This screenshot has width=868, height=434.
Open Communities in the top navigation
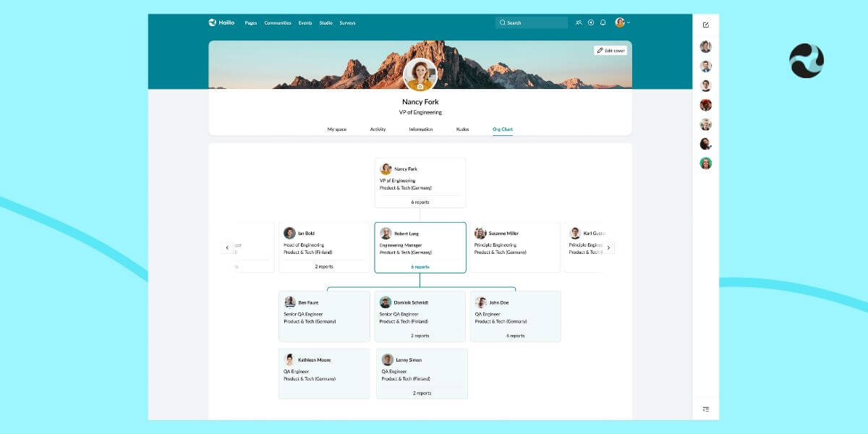coord(278,23)
